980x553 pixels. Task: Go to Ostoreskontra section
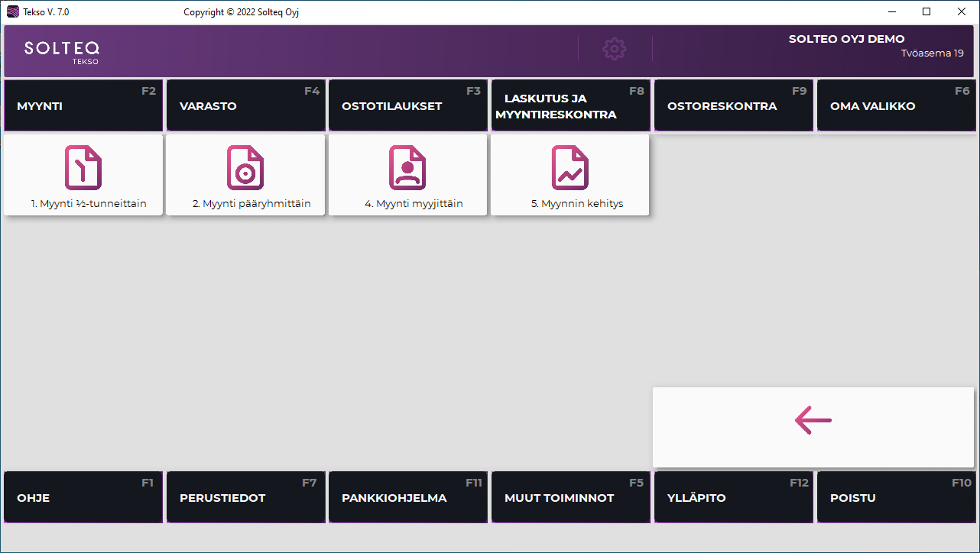(733, 106)
